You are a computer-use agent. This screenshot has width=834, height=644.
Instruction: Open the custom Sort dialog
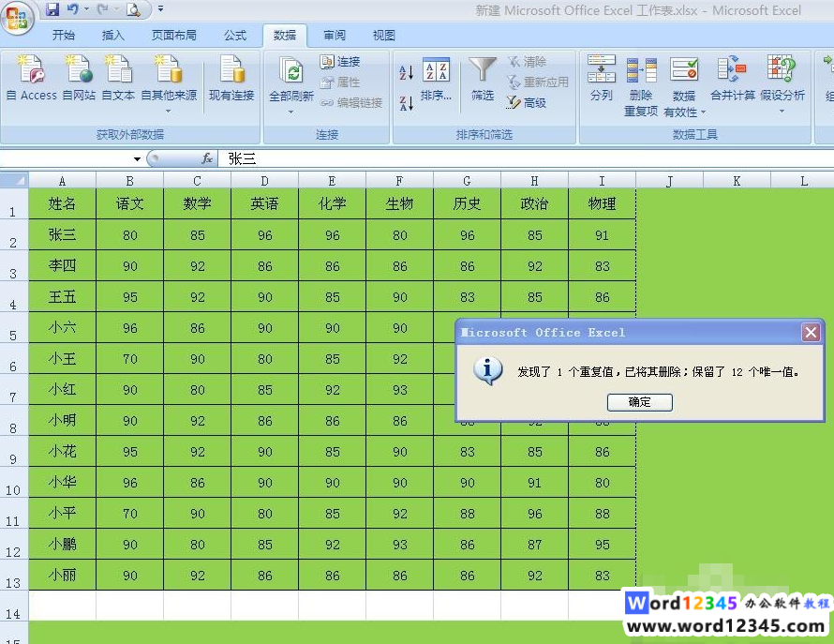pos(436,79)
